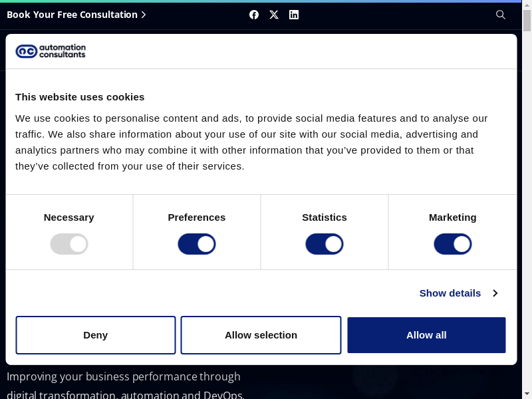Expand Show details for cookies
Screen dimensions: 532x399
[x=450, y=293]
